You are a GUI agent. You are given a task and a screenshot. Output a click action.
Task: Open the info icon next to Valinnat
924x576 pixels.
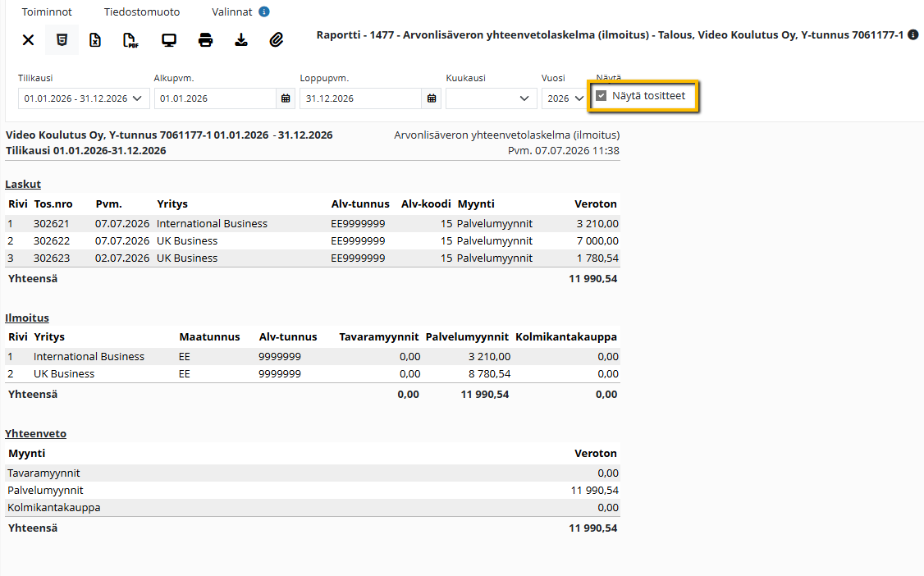[x=264, y=11]
